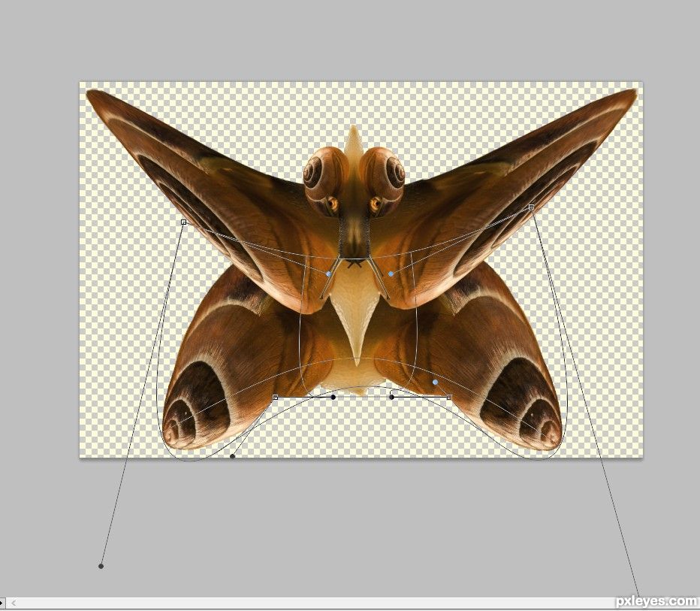This screenshot has height=611, width=700.
Task: Click the warp handle dot on canvas bottom edge
Action: [232, 456]
